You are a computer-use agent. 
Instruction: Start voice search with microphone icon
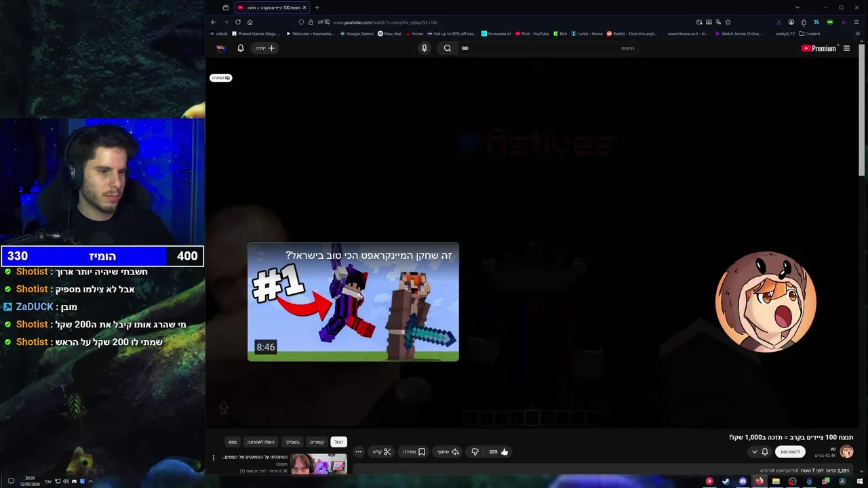tap(425, 48)
